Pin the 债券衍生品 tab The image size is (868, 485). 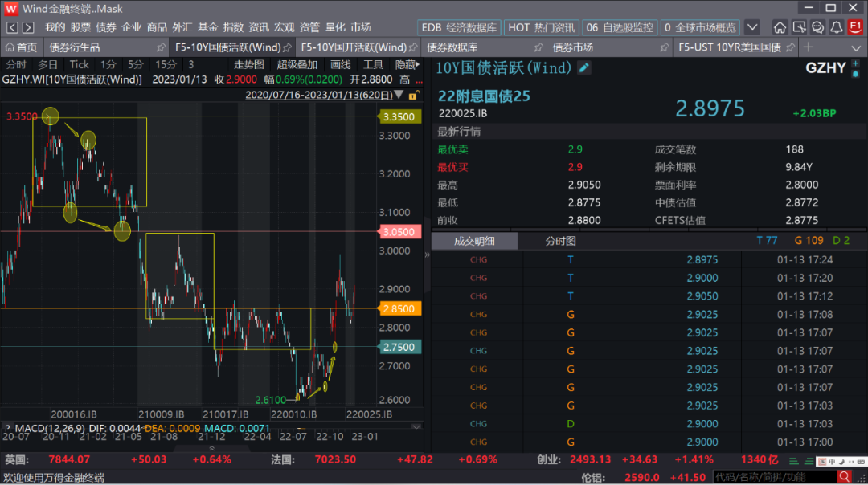tap(161, 47)
